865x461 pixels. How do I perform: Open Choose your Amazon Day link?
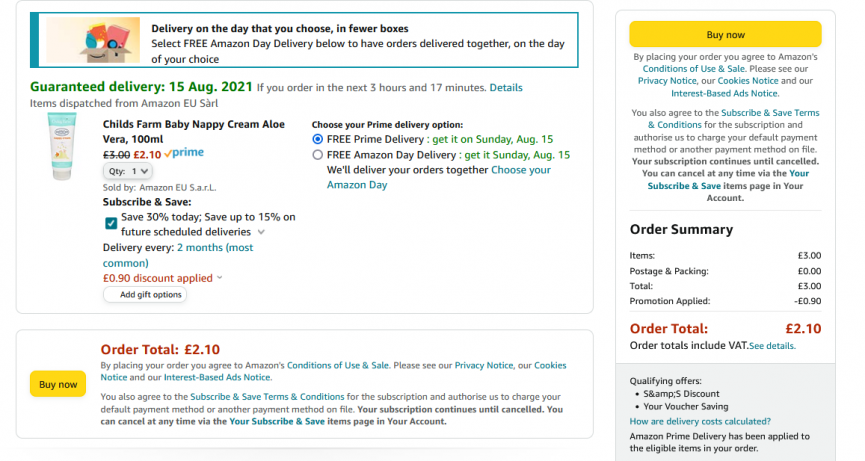click(x=439, y=177)
